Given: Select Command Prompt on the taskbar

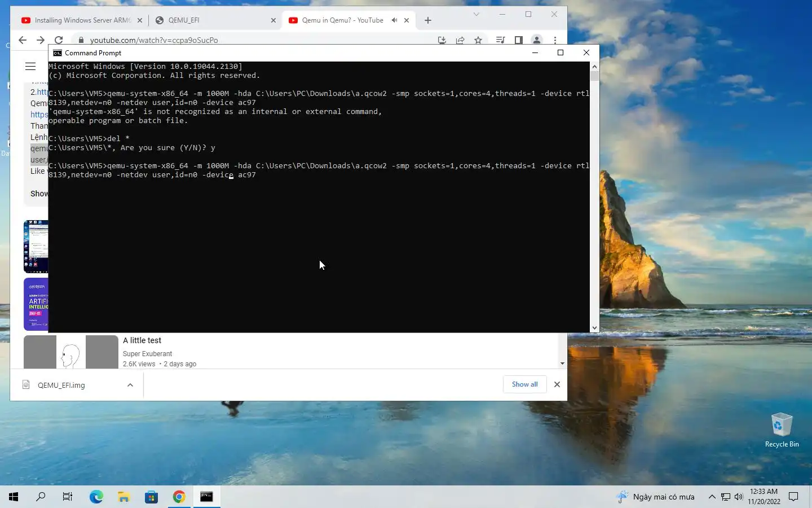Looking at the screenshot, I should tap(206, 497).
